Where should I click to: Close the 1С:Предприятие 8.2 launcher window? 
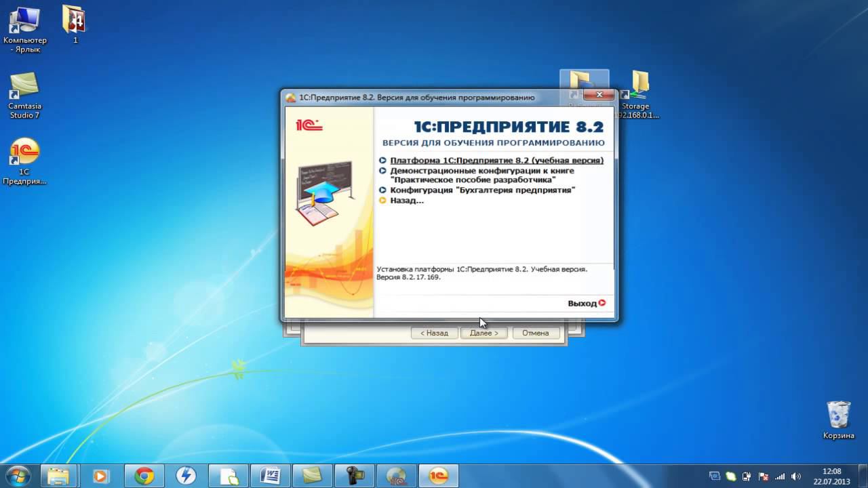tap(599, 96)
